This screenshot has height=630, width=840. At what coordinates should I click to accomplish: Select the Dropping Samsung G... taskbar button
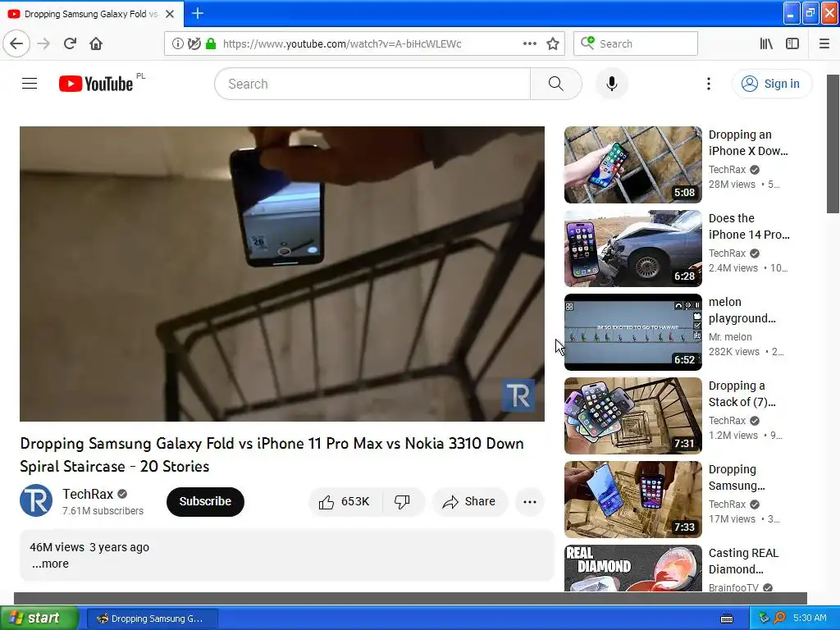click(152, 619)
